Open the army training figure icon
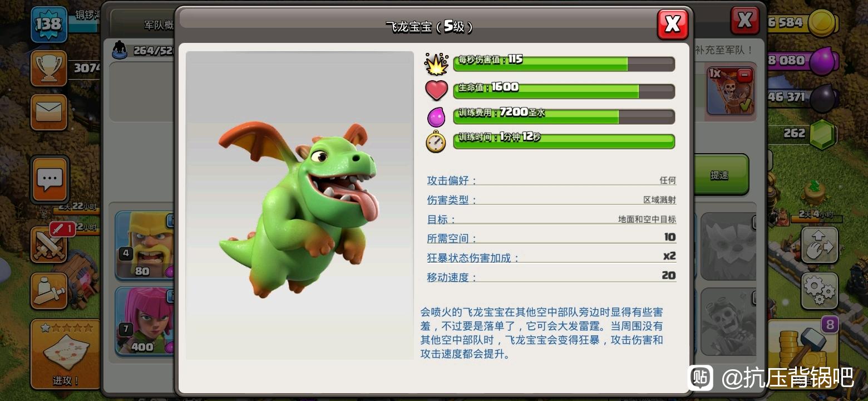 point(49,291)
